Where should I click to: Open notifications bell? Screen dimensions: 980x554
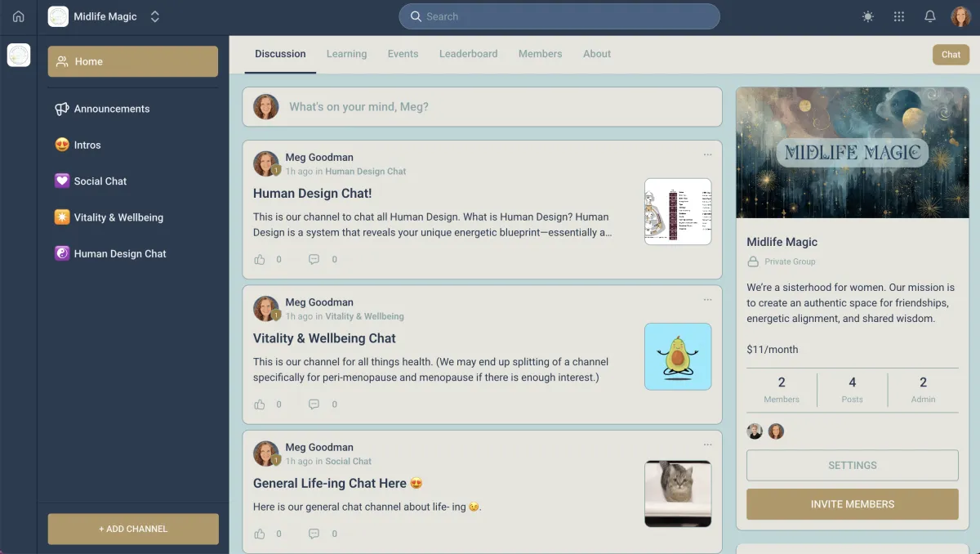point(930,16)
